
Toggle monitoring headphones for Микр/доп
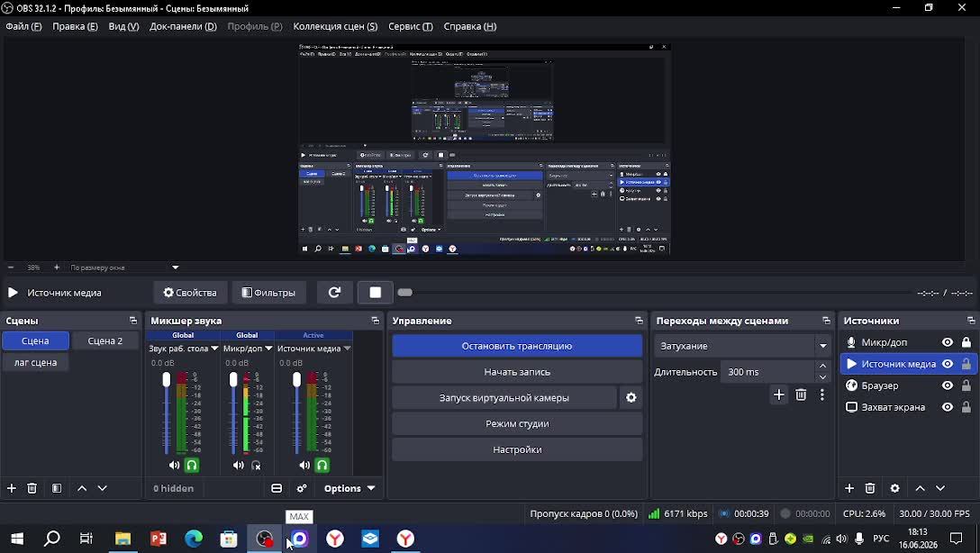point(256,465)
